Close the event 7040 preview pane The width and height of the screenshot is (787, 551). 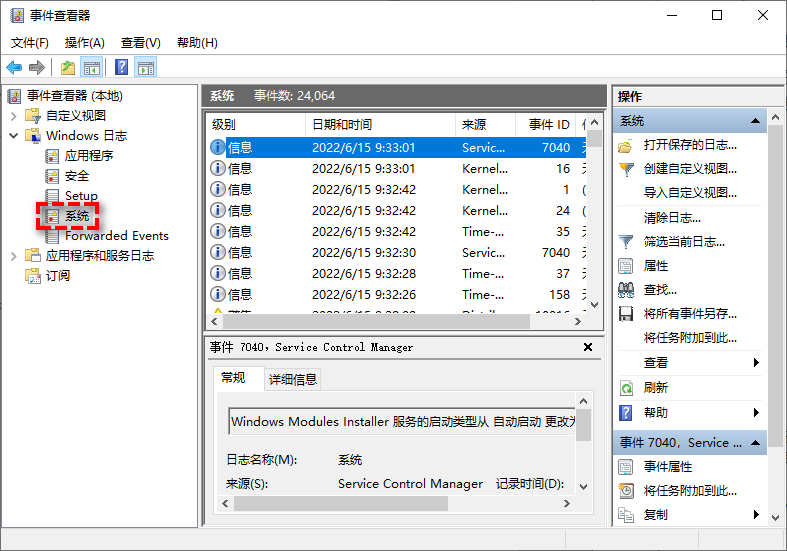(x=588, y=347)
